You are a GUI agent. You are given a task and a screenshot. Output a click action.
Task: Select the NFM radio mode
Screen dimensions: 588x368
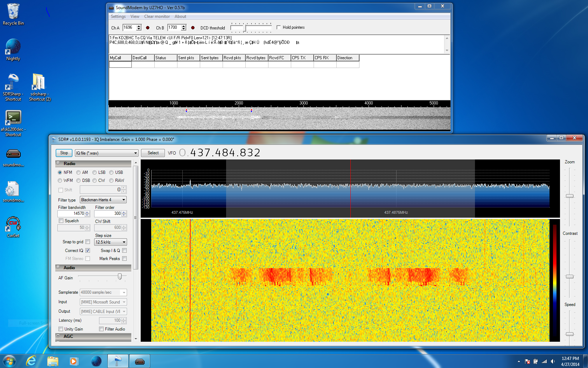coord(60,172)
